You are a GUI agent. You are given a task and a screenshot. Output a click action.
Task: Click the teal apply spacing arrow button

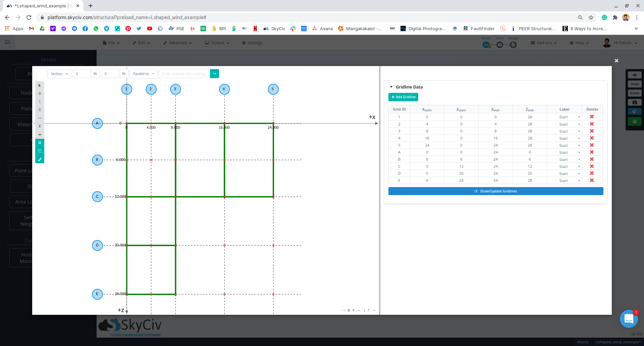coord(214,74)
